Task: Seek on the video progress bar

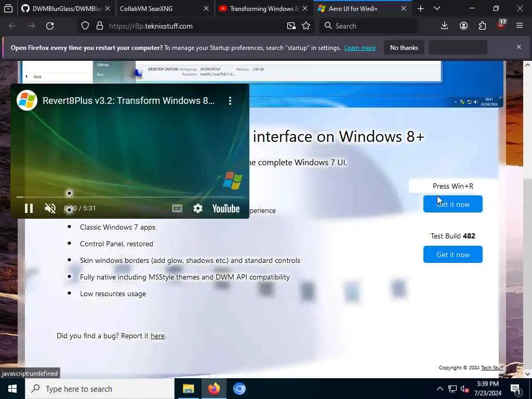Action: coord(130,197)
